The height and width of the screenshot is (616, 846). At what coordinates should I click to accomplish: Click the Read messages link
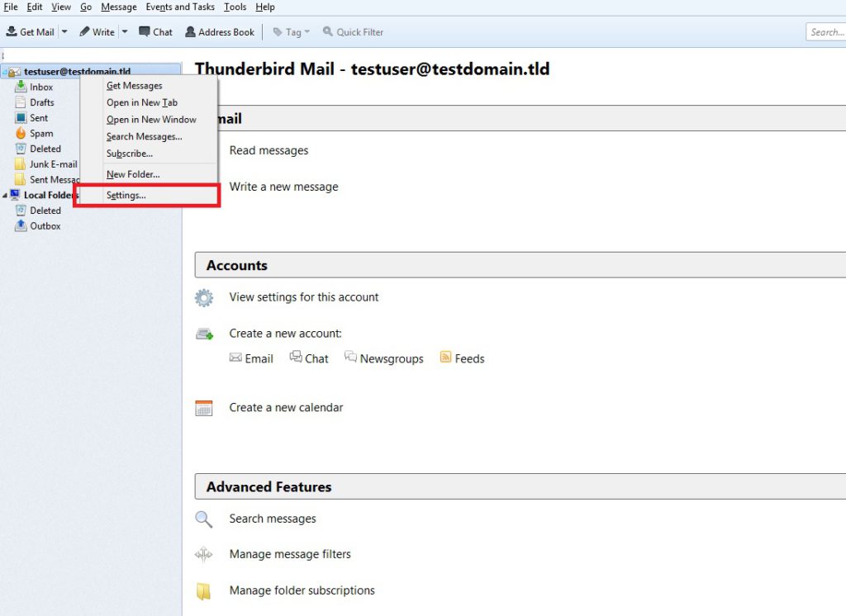[268, 150]
